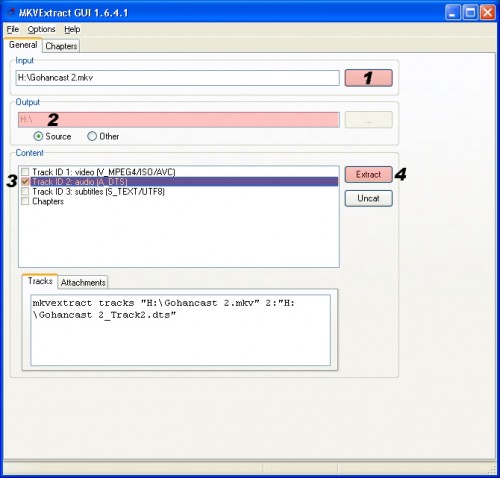Image resolution: width=500 pixels, height=478 pixels.
Task: Click the Input path field
Action: (177, 78)
